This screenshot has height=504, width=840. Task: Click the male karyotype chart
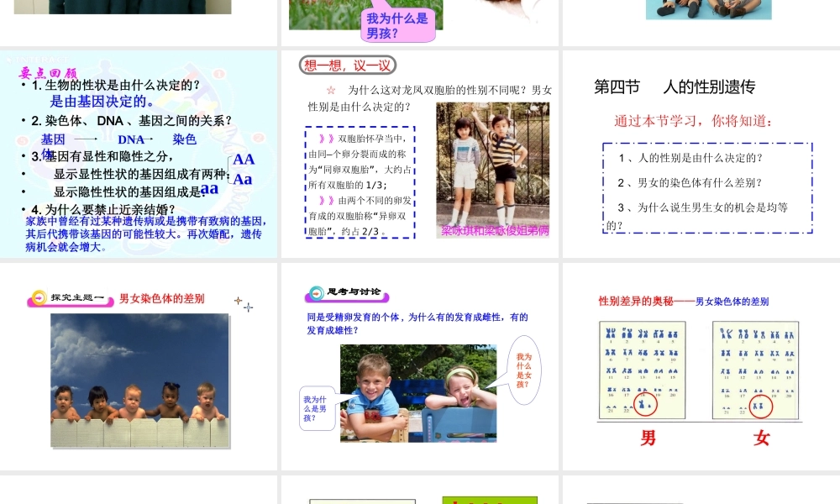(x=642, y=370)
